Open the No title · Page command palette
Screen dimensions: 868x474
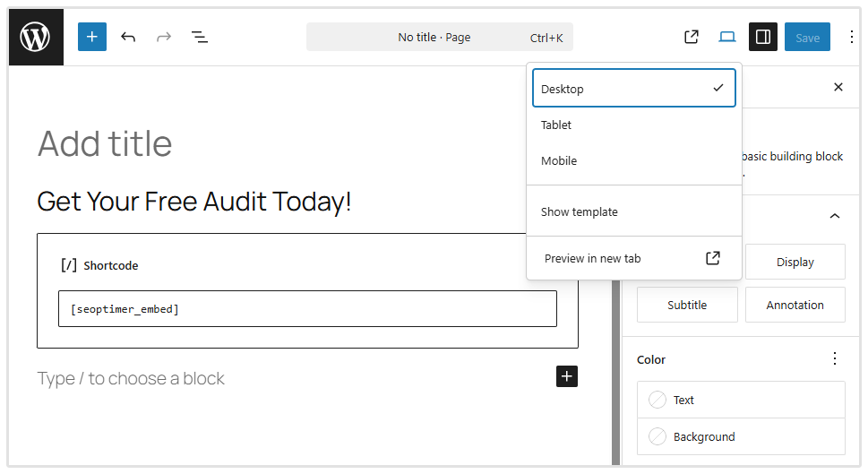click(x=440, y=37)
